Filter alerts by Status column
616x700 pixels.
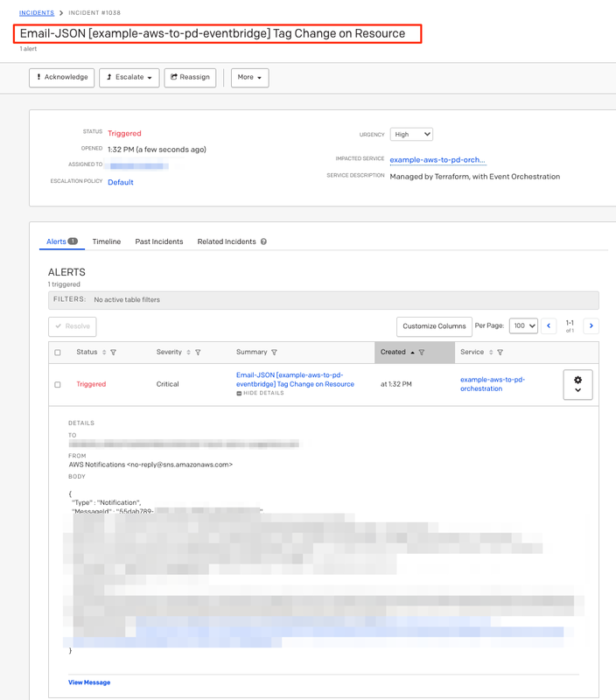click(114, 353)
